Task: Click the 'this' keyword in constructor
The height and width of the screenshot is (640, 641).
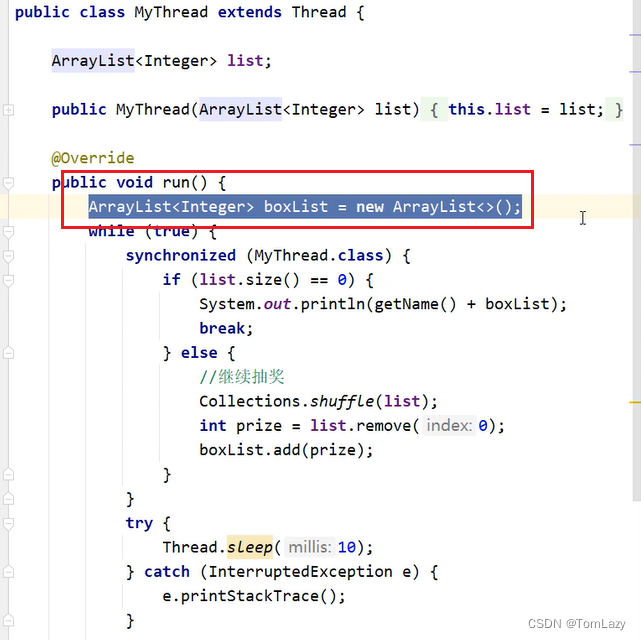Action: (466, 110)
